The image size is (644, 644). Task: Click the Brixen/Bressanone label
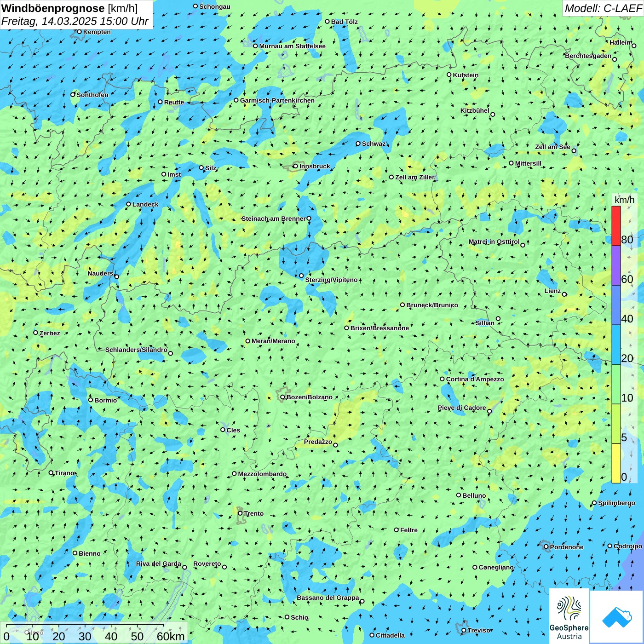point(379,328)
